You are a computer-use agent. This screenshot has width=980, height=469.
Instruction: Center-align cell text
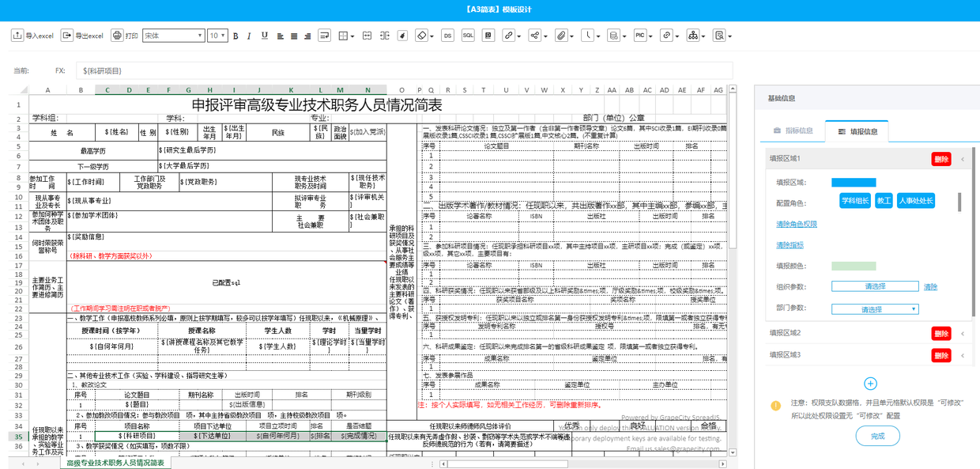click(294, 36)
